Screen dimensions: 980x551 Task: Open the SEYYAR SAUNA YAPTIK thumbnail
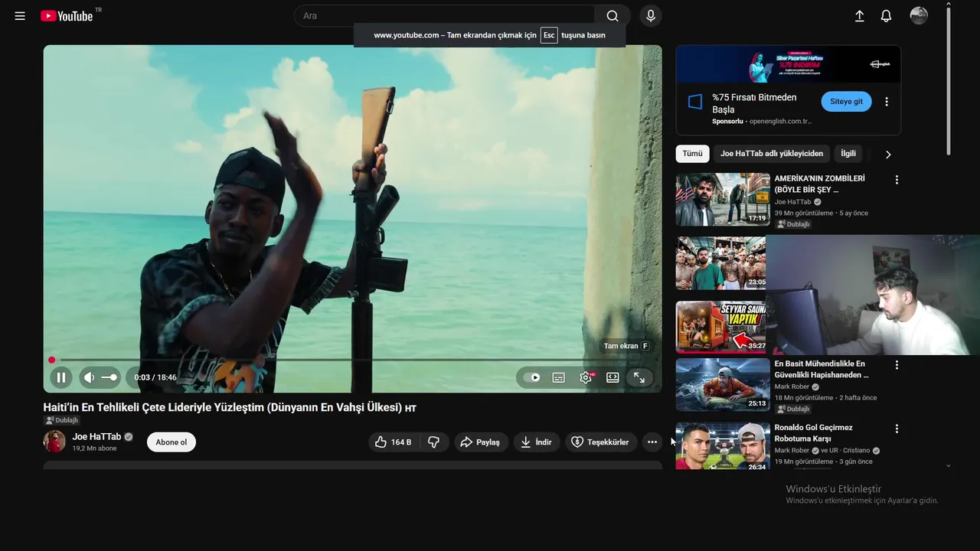720,328
